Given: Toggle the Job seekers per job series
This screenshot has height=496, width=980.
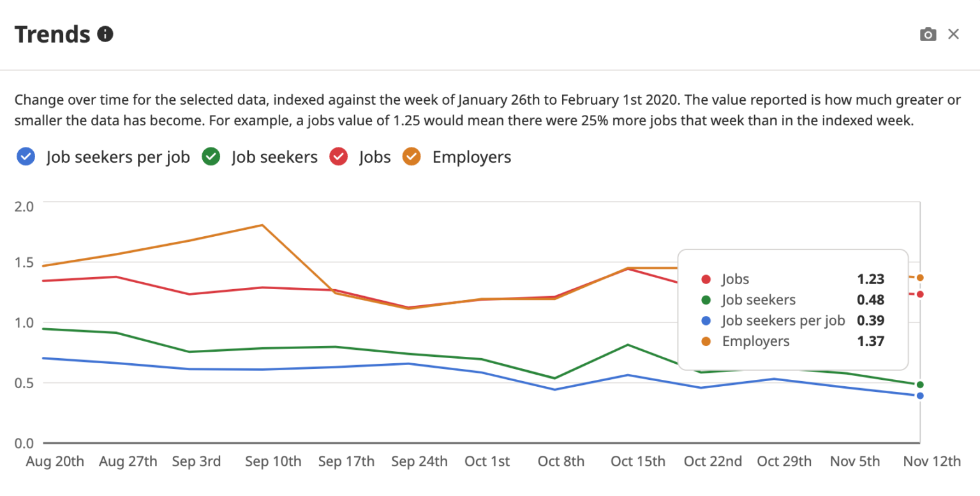Looking at the screenshot, I should coord(117,156).
